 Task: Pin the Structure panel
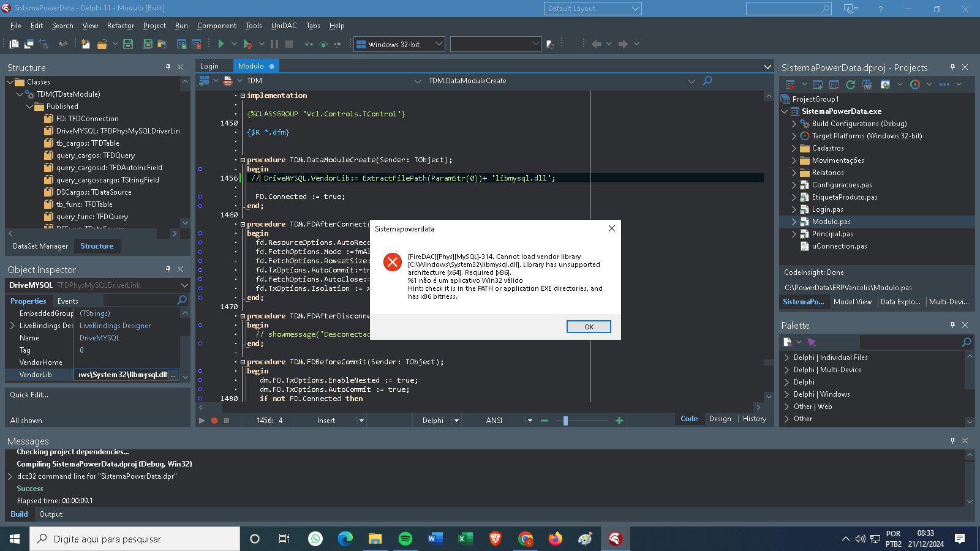(168, 67)
